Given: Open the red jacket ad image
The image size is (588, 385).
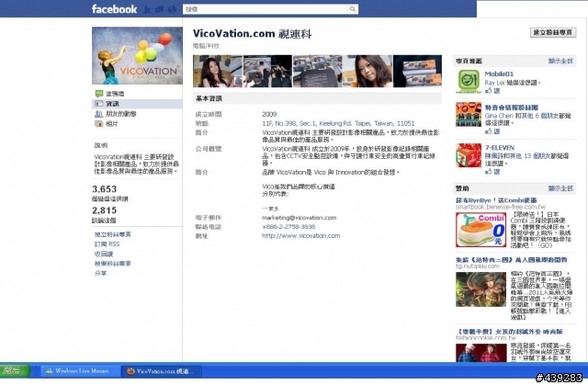Looking at the screenshot, I should (481, 353).
